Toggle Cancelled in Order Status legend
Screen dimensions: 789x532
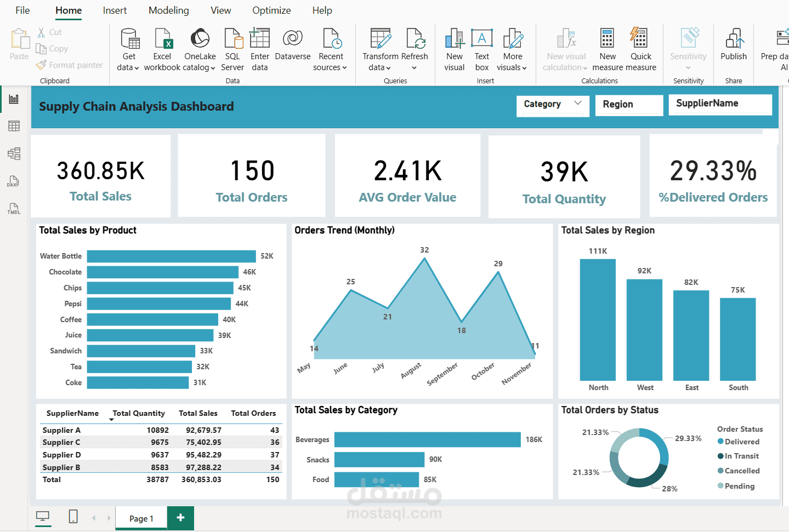(739, 471)
